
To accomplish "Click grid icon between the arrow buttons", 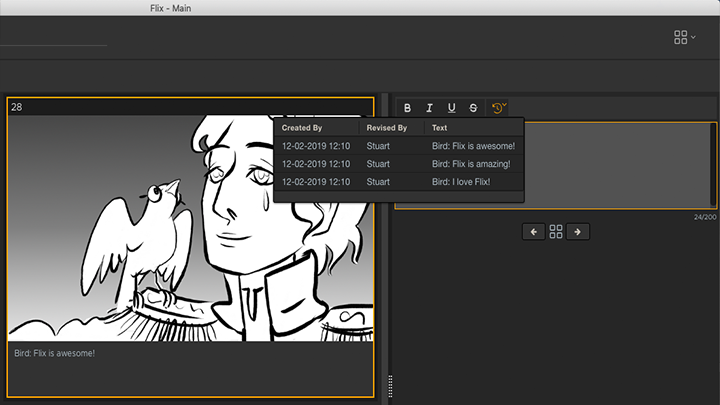I will [x=556, y=231].
